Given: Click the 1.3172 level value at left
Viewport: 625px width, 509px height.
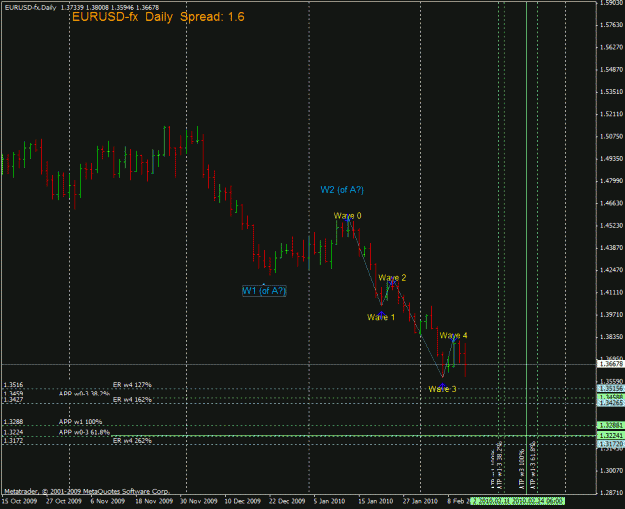Looking at the screenshot, I should 13,440.
